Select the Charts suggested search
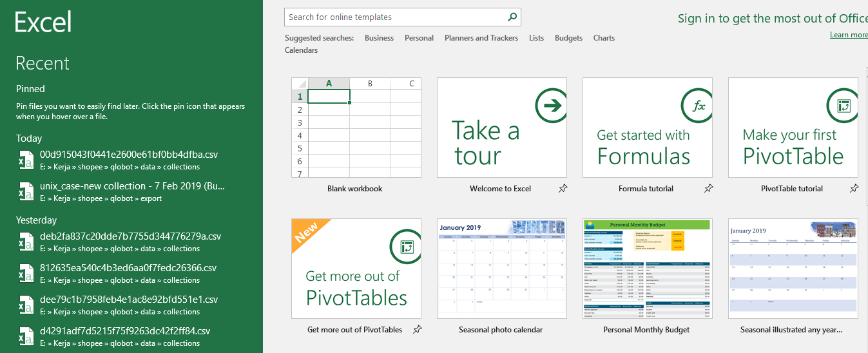 pos(604,38)
